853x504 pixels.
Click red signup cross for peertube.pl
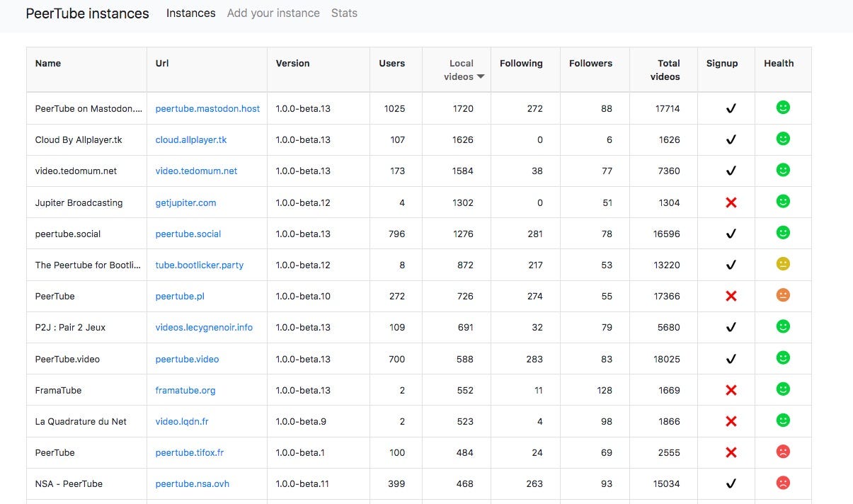coord(731,296)
